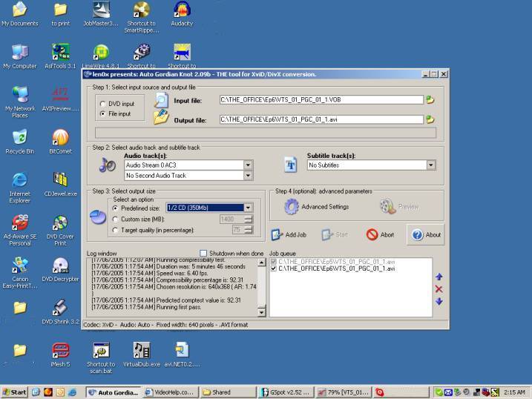This screenshot has height=399, width=532.
Task: Click Internet Explorer quick launch icon
Action: [72, 392]
